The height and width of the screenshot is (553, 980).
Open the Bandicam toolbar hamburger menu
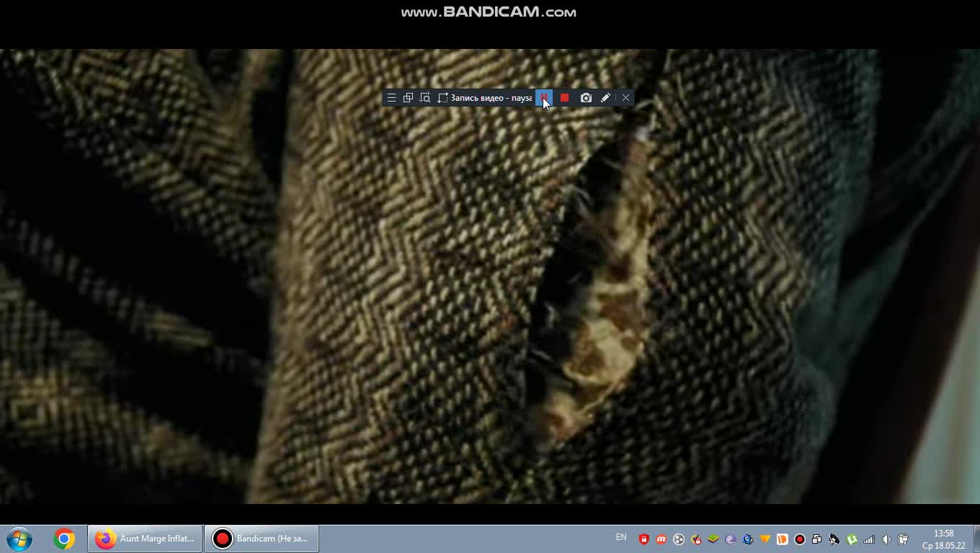click(x=391, y=98)
